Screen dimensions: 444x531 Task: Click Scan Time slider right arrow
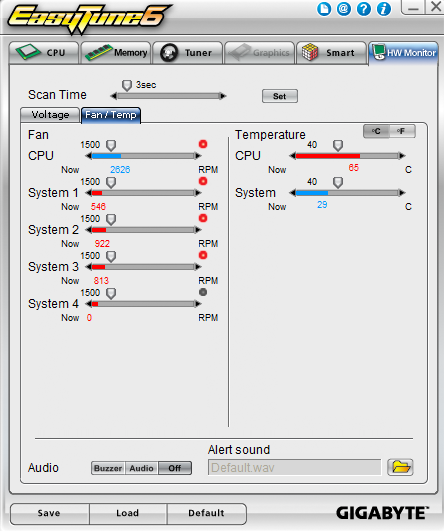223,96
